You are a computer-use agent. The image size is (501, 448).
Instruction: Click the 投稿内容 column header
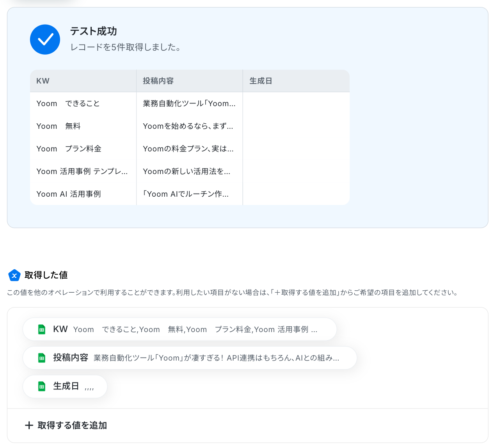190,81
